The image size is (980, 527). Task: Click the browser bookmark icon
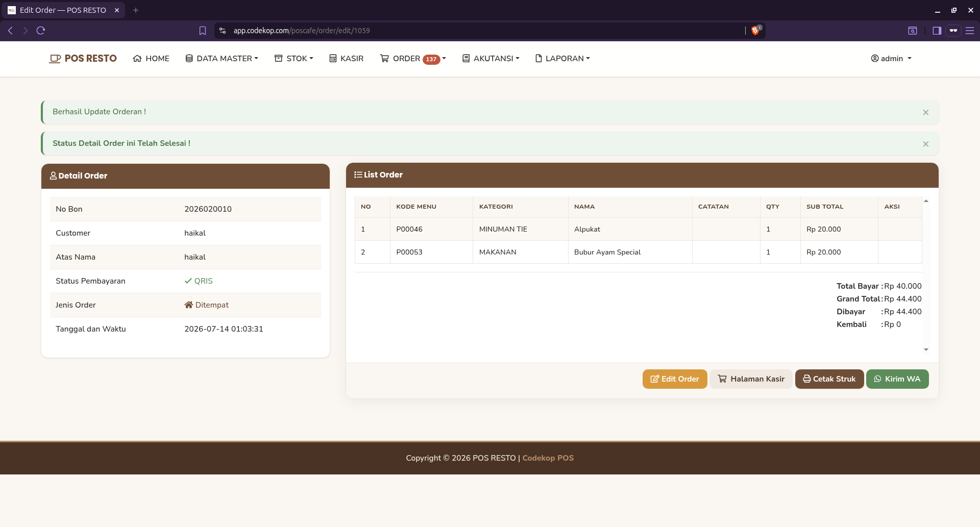pyautogui.click(x=203, y=31)
